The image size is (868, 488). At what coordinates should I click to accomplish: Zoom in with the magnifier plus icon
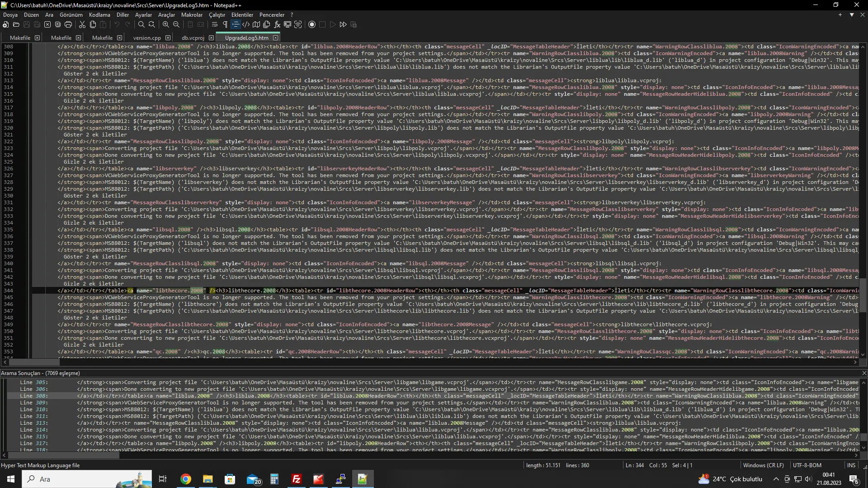(x=166, y=24)
